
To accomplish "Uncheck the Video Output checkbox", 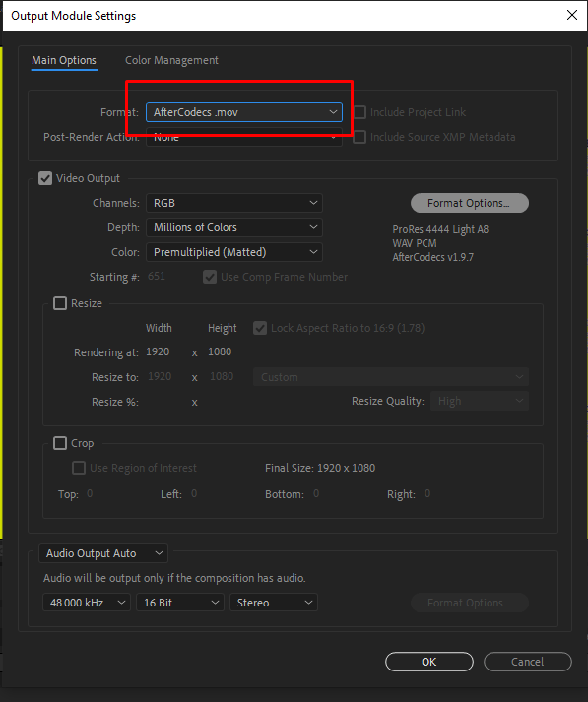I will (45, 178).
